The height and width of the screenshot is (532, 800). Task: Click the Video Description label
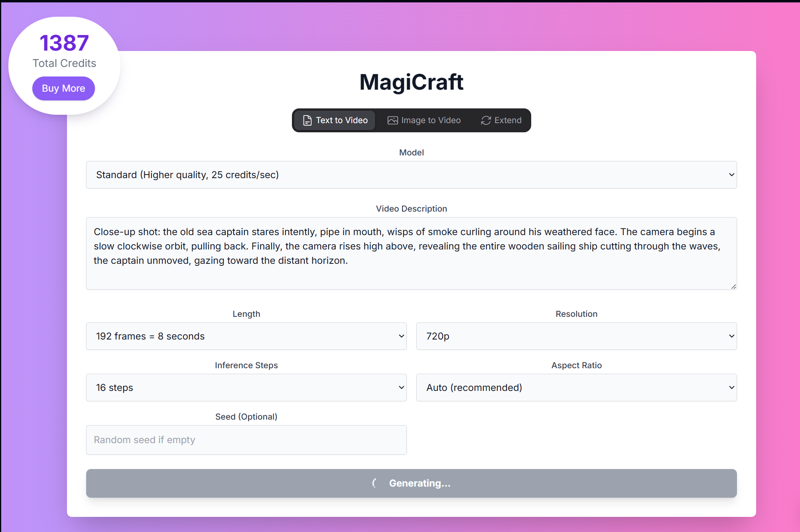tap(412, 209)
